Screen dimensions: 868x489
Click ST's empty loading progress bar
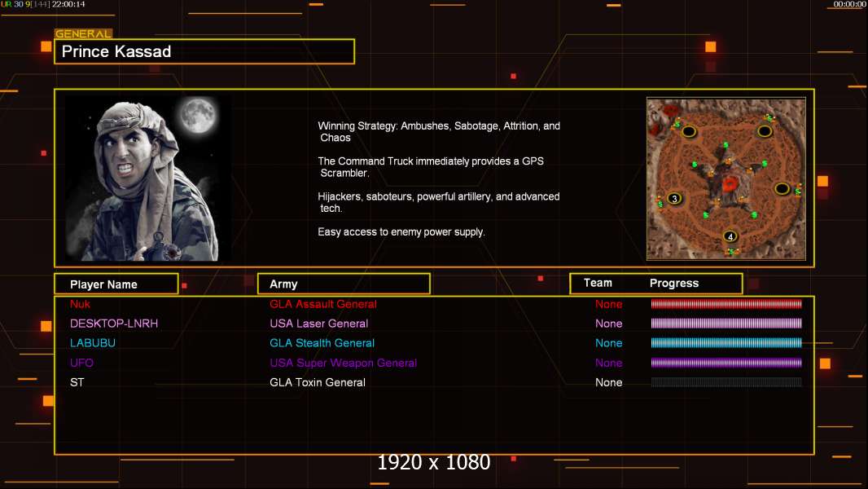[726, 382]
